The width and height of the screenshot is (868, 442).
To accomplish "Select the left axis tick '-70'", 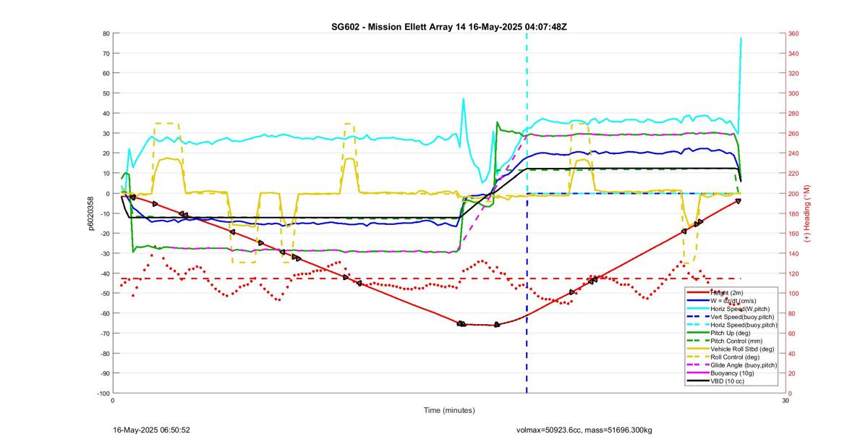I will coord(104,333).
